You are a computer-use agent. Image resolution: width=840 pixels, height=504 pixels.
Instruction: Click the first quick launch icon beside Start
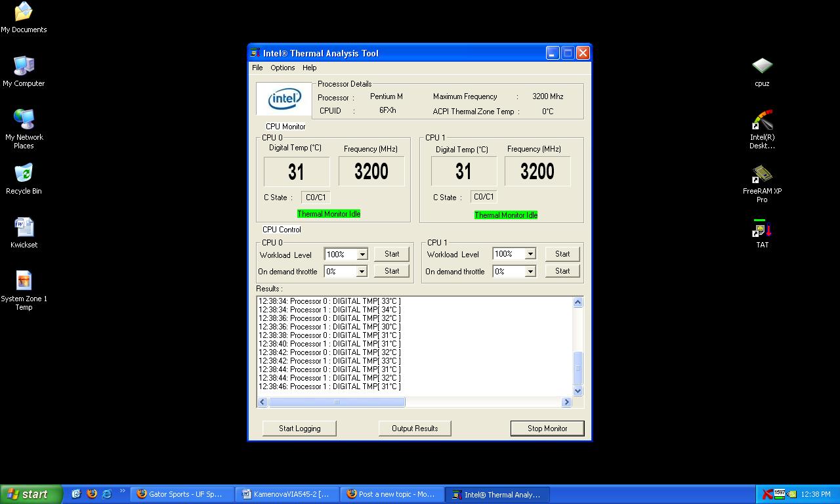tap(76, 494)
